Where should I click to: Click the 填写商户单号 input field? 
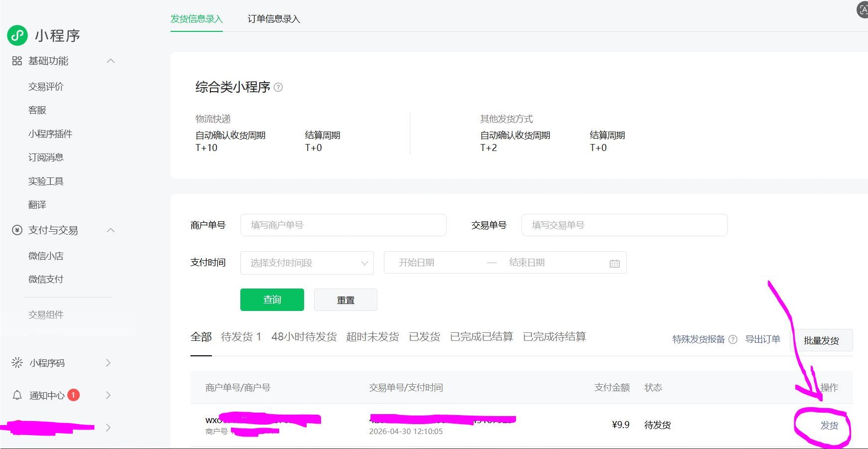(343, 225)
